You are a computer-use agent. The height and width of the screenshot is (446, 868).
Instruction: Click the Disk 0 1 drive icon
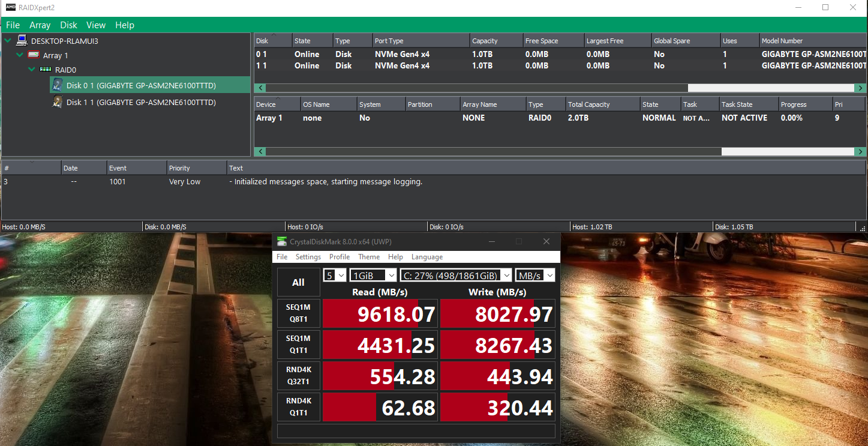click(58, 85)
